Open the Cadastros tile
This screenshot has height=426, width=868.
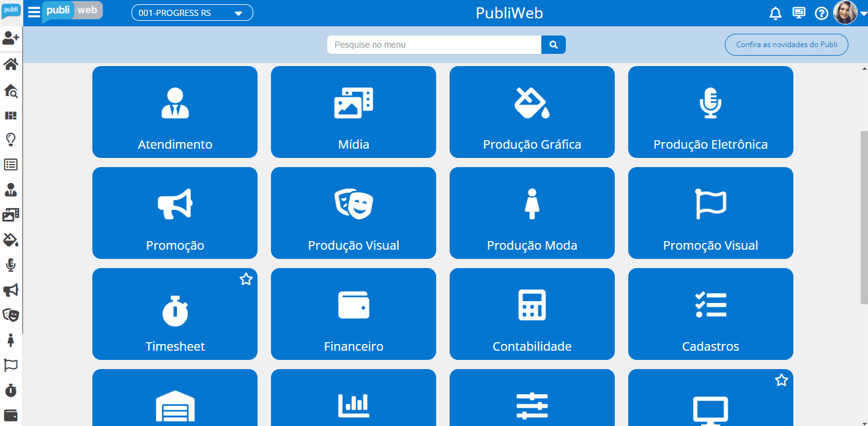point(711,314)
